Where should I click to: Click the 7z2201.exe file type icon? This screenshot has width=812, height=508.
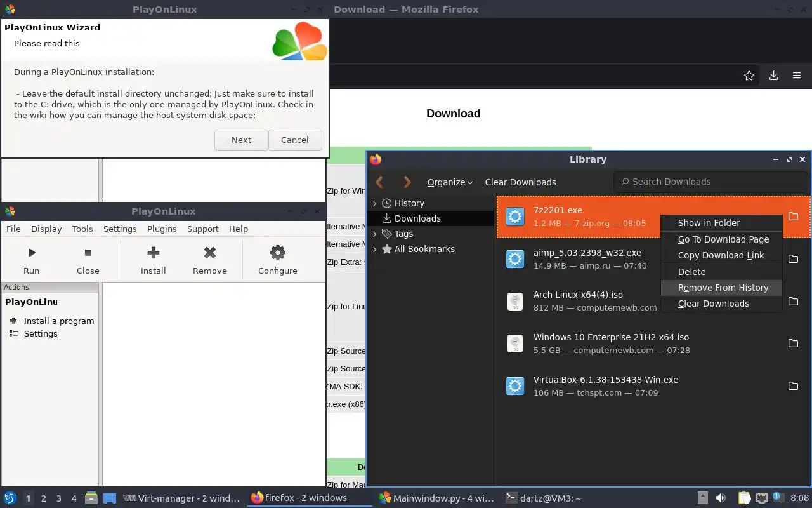[515, 217]
